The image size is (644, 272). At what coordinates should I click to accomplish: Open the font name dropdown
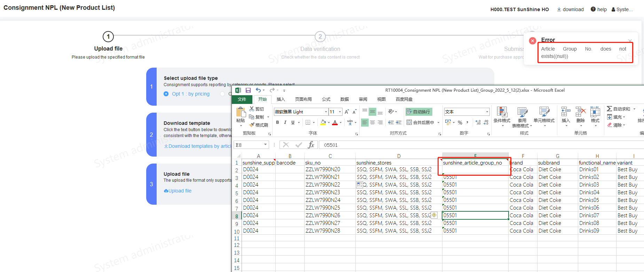tap(326, 112)
